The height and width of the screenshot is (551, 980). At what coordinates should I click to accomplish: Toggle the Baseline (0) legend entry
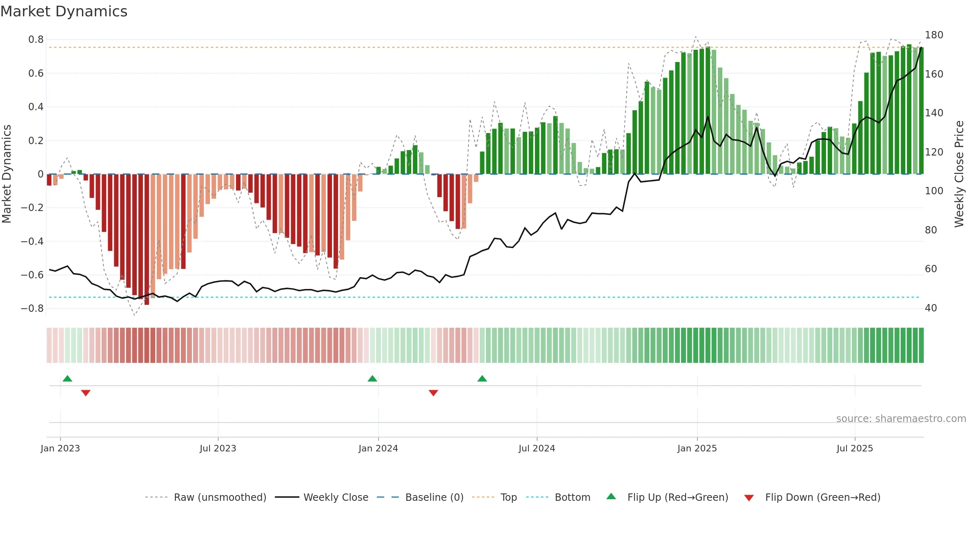click(420, 497)
